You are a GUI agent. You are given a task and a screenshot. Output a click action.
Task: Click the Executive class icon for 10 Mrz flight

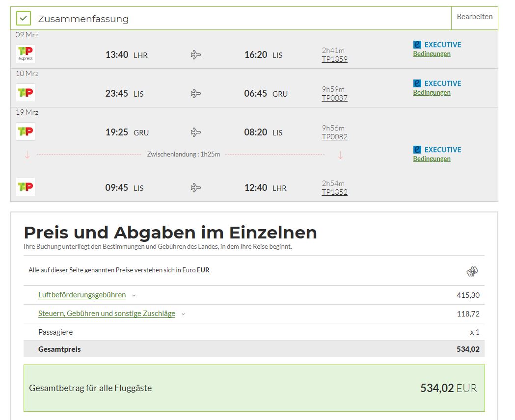tap(417, 83)
